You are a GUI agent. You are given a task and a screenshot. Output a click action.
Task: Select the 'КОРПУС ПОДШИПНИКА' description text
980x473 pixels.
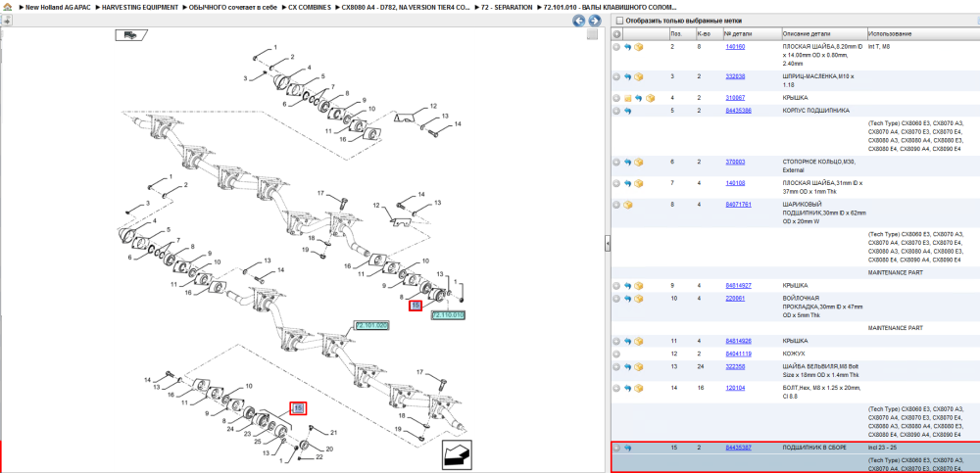click(x=815, y=111)
